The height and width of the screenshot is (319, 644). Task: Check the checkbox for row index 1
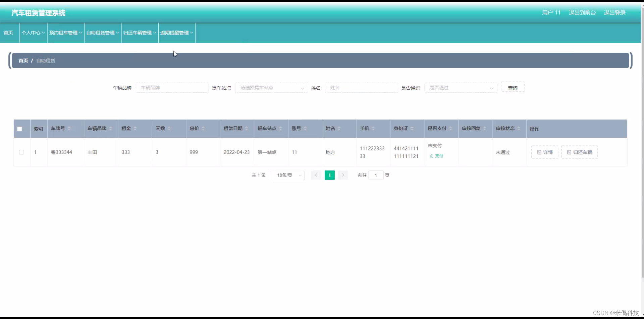[21, 152]
